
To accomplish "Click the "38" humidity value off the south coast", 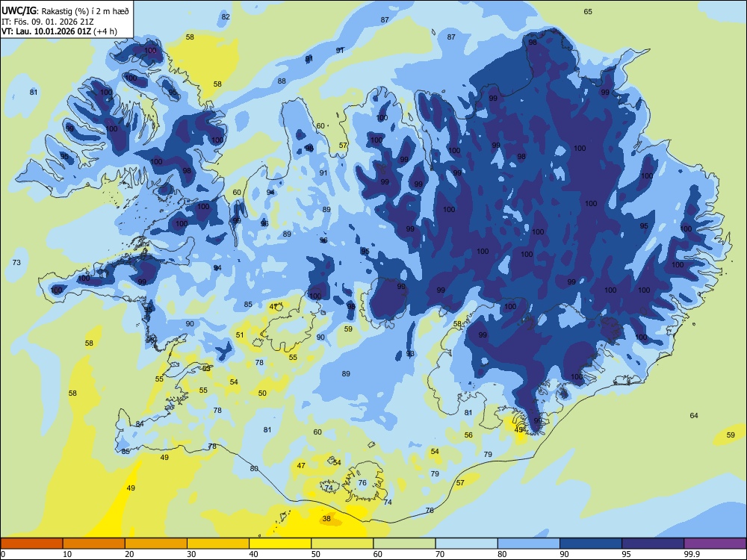I will 326,519.
